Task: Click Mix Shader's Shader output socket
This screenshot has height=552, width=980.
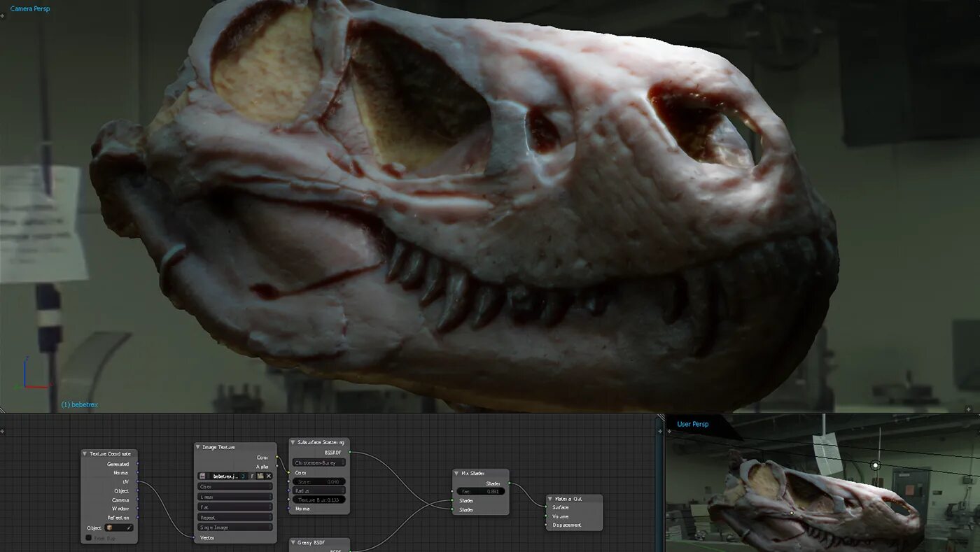Action: click(509, 483)
